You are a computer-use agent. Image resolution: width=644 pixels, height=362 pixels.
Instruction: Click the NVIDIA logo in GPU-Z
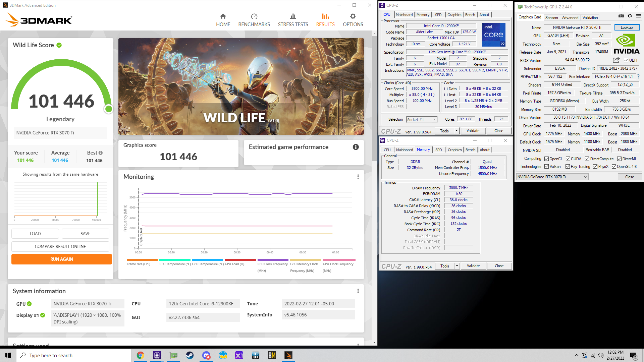pos(627,44)
